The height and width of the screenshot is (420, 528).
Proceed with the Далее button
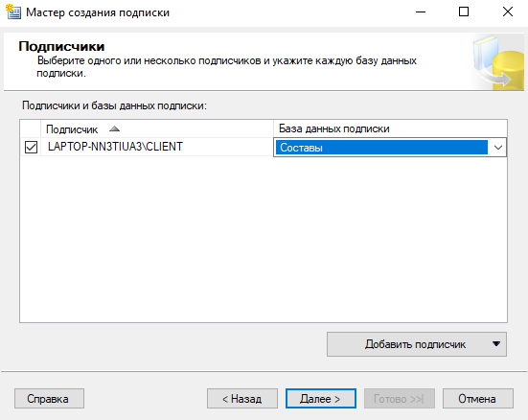[x=321, y=399]
